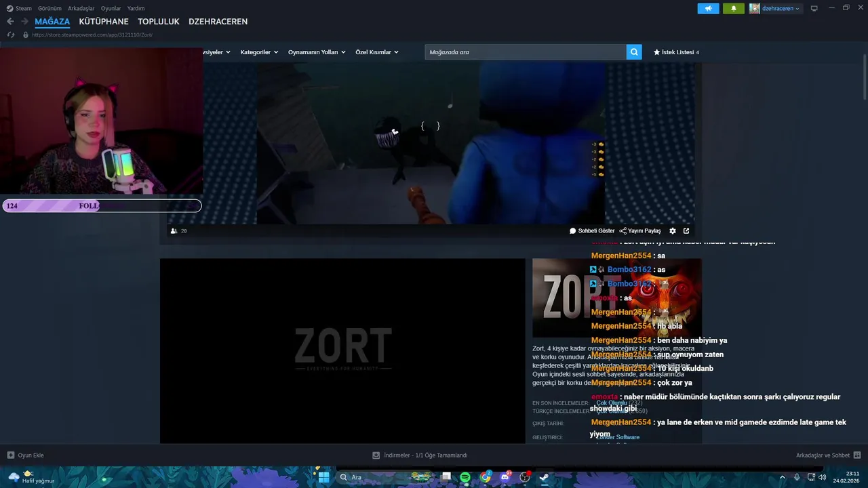Go forward with the right arrow

24,22
